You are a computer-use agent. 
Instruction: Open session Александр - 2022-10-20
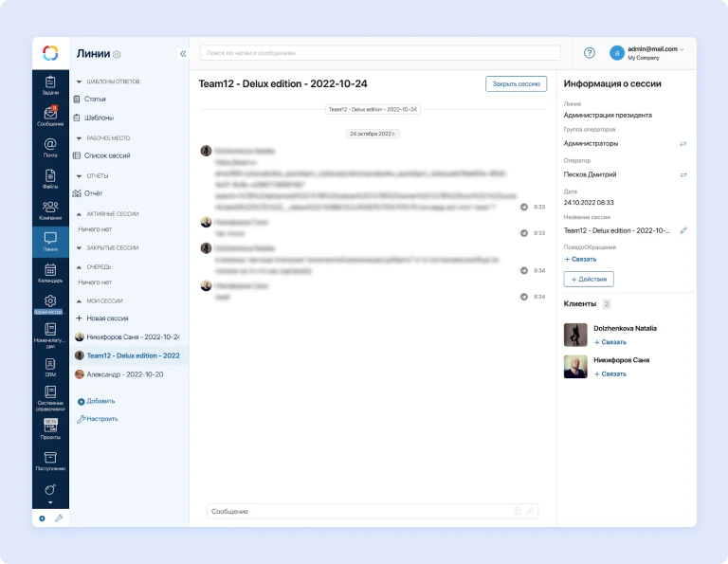click(x=124, y=374)
